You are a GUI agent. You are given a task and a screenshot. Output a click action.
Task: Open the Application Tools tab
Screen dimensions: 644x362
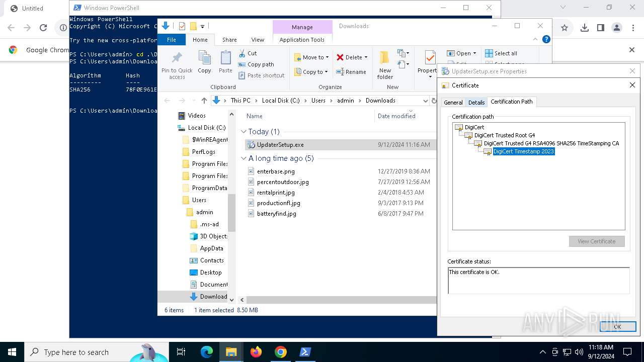point(302,40)
